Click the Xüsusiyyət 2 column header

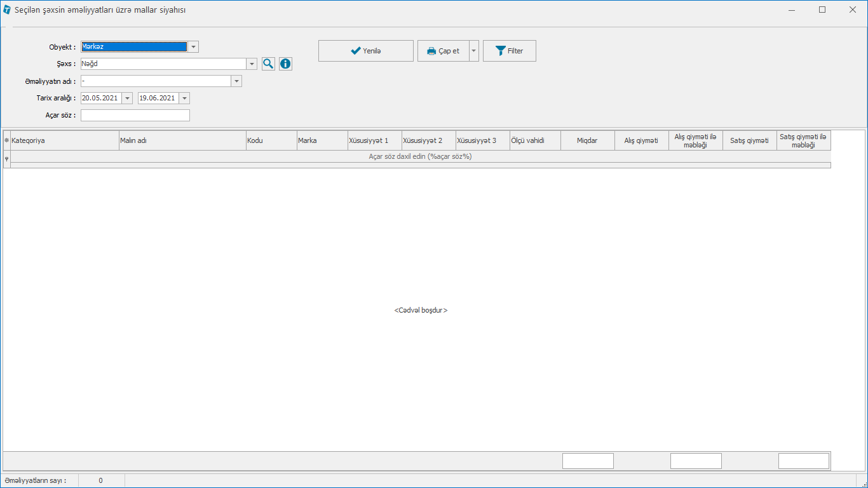click(429, 140)
